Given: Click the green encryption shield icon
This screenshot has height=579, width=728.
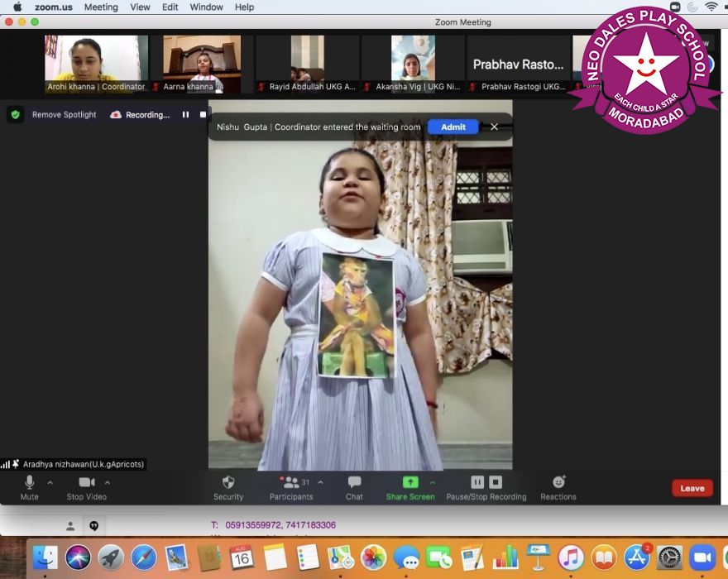Looking at the screenshot, I should 15,115.
